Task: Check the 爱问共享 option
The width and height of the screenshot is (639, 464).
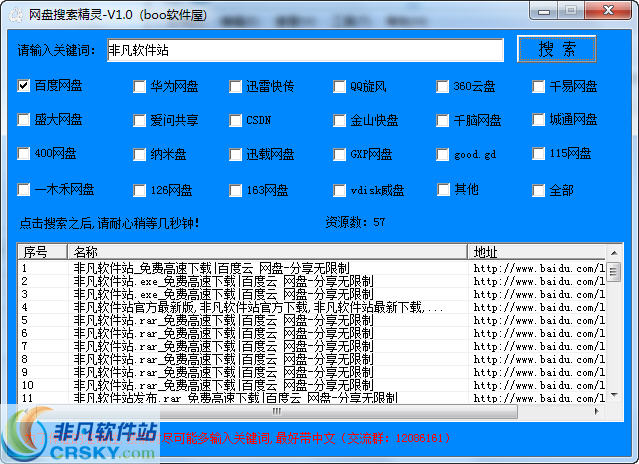Action: [139, 121]
